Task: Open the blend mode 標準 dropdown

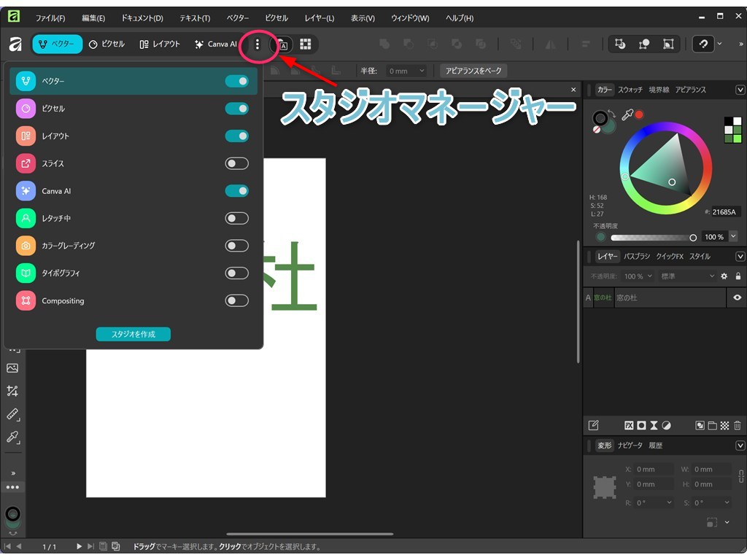Action: tap(687, 276)
